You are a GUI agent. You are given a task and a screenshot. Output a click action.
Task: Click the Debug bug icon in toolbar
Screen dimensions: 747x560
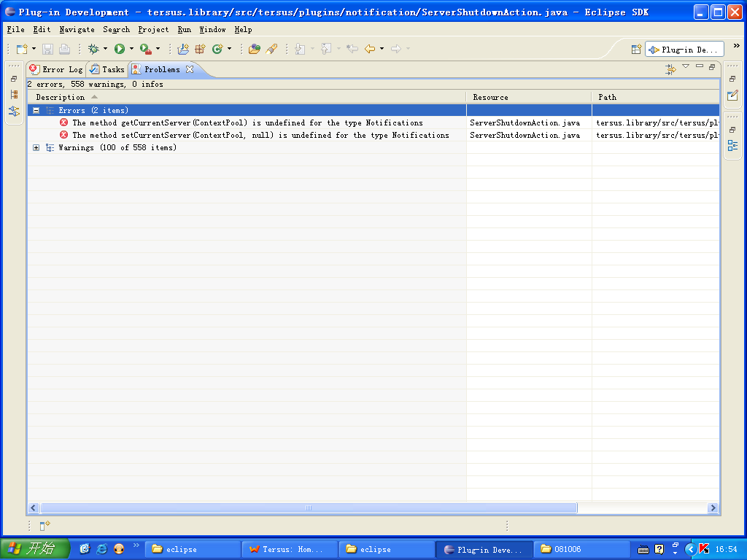click(93, 49)
